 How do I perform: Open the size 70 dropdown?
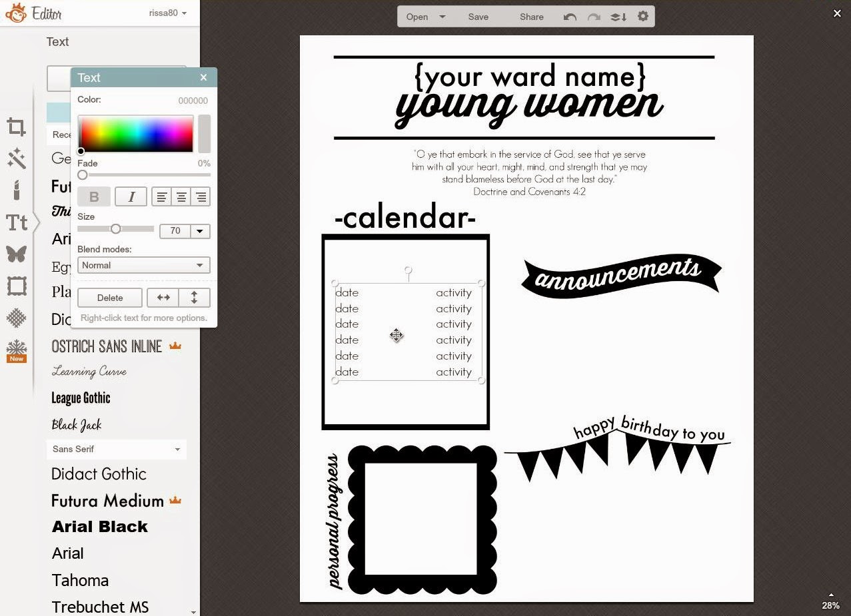(x=200, y=231)
